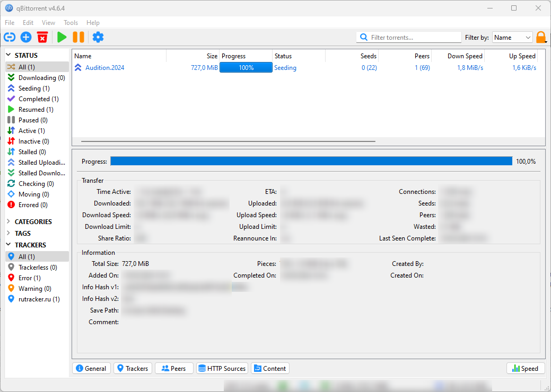The width and height of the screenshot is (551, 392).
Task: Select the Seeding (1) status filter
Action: pos(37,88)
